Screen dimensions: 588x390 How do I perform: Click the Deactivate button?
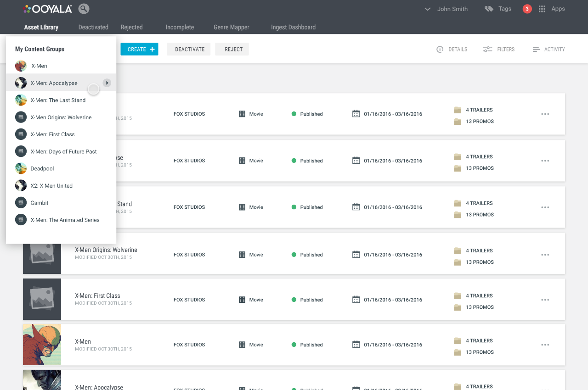(189, 49)
